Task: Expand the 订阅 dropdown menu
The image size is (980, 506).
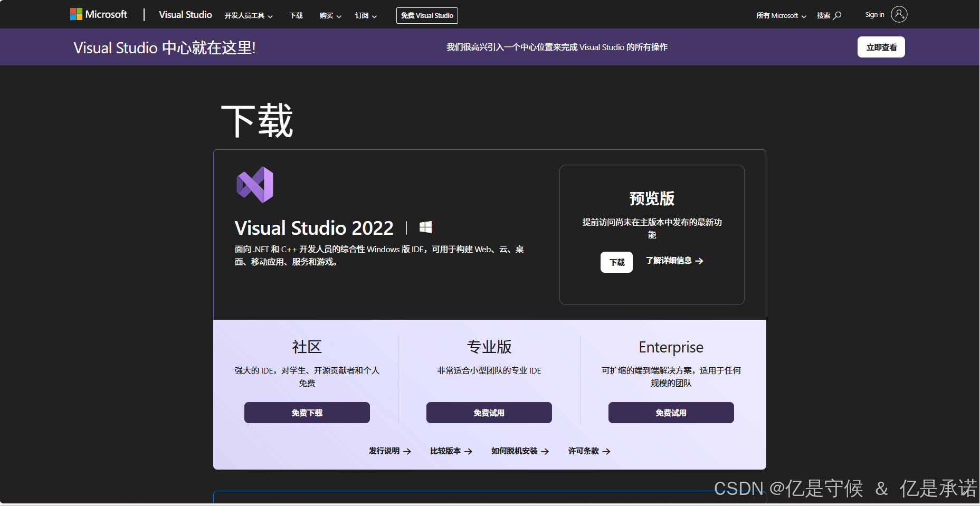Action: (366, 15)
